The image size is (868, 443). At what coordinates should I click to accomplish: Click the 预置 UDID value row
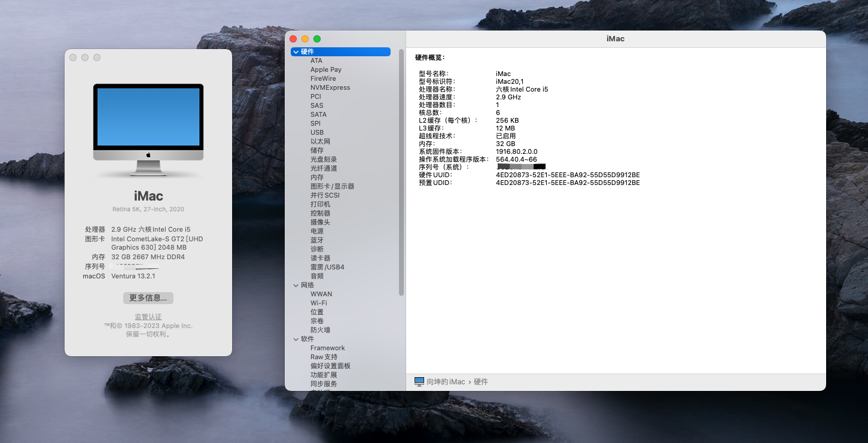click(x=568, y=183)
